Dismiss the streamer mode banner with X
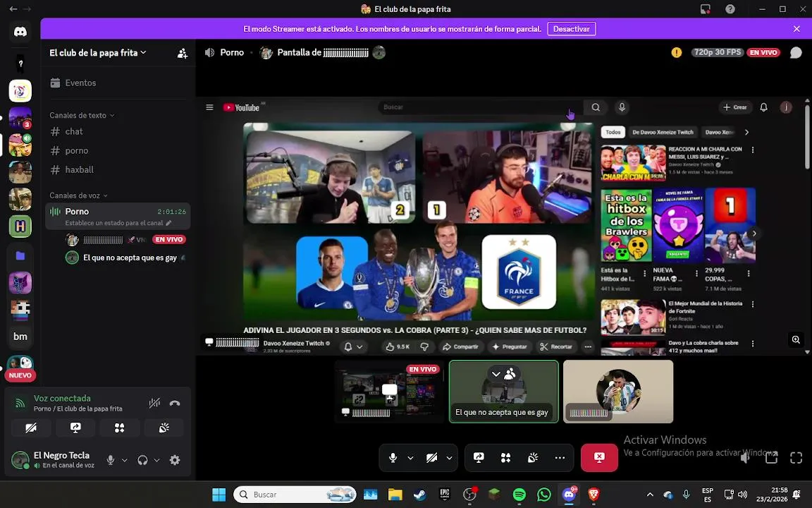This screenshot has height=508, width=812. 796,29
